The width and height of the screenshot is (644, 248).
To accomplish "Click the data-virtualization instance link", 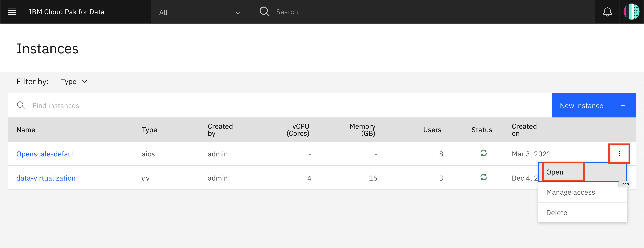I will tap(46, 178).
